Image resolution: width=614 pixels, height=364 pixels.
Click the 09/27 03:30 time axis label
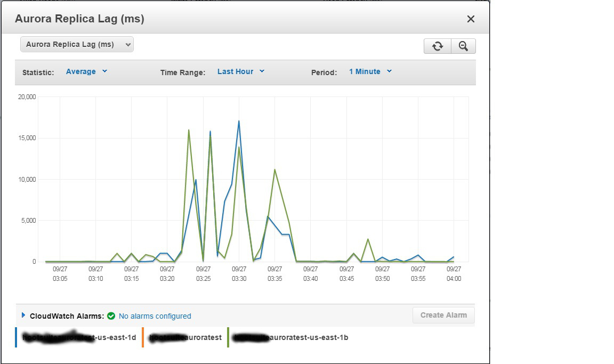[239, 274]
